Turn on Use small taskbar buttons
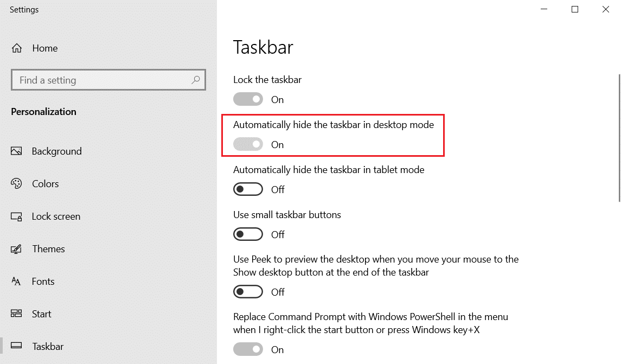621x364 pixels. 248,234
